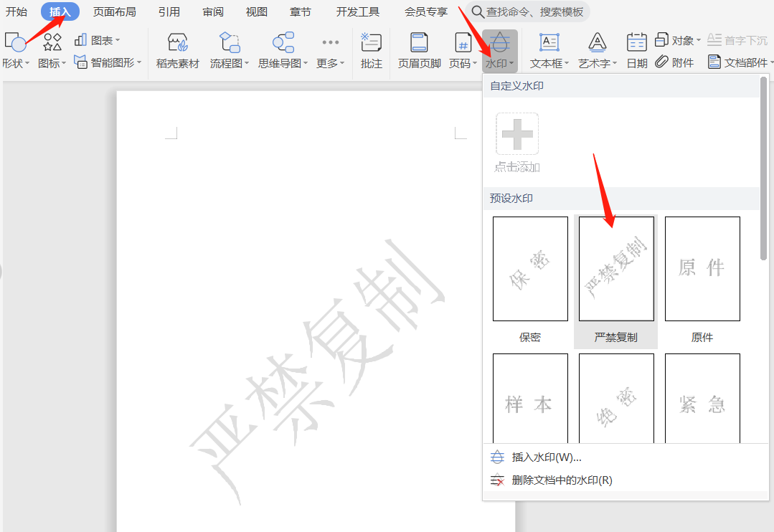Click the 艺术字 word art icon
Screen dimensions: 774x532
pos(597,43)
